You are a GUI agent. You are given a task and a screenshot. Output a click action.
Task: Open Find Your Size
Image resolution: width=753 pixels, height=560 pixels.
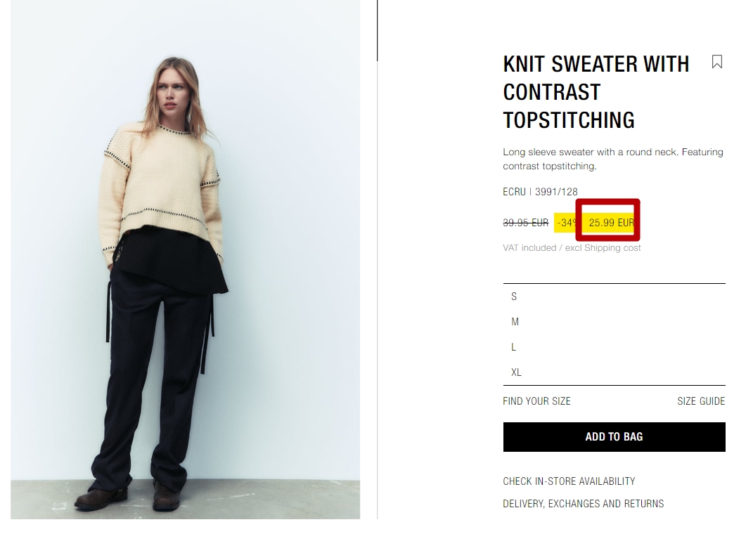(536, 401)
